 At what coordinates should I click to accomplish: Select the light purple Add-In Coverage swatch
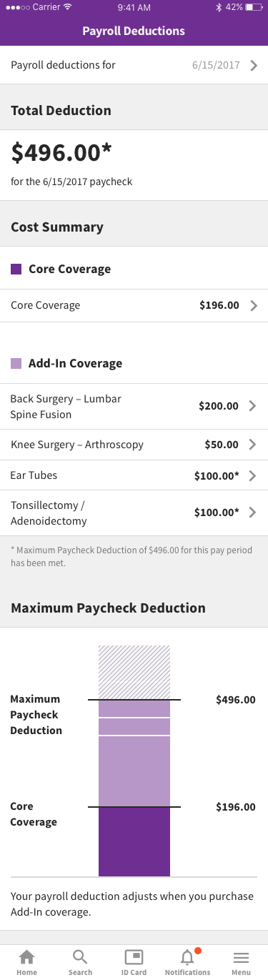point(16,364)
